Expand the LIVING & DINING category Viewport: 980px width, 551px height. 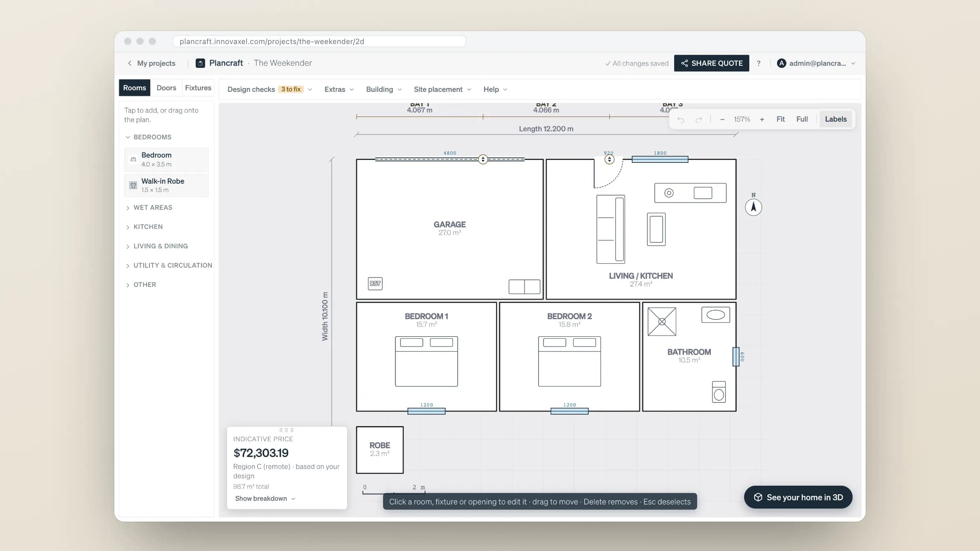pyautogui.click(x=157, y=246)
